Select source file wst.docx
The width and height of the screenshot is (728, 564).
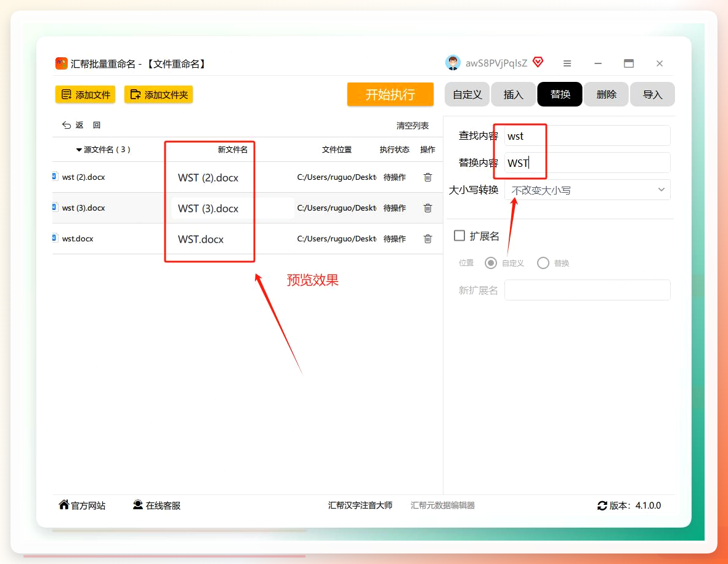(78, 239)
